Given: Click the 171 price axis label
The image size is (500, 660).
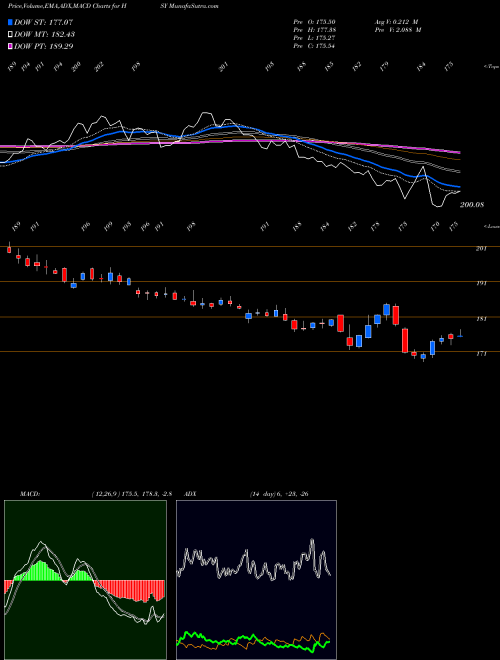Looking at the screenshot, I should (481, 354).
